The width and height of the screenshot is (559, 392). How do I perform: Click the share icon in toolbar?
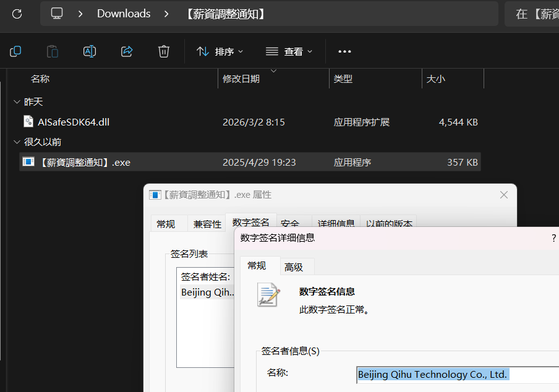coord(127,51)
